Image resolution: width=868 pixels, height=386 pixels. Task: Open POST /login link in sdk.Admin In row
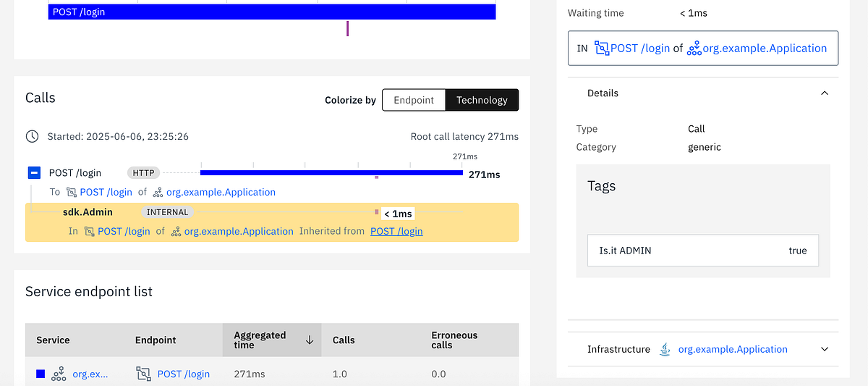click(124, 231)
